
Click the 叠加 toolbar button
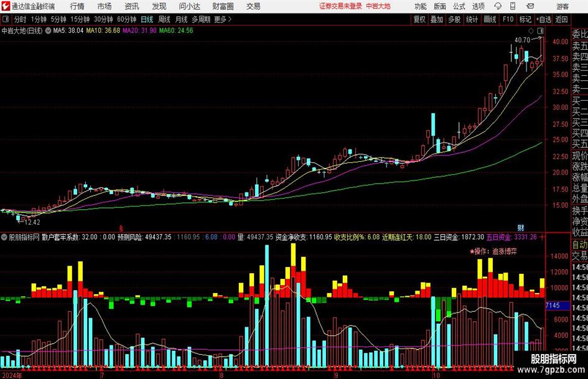(x=437, y=19)
